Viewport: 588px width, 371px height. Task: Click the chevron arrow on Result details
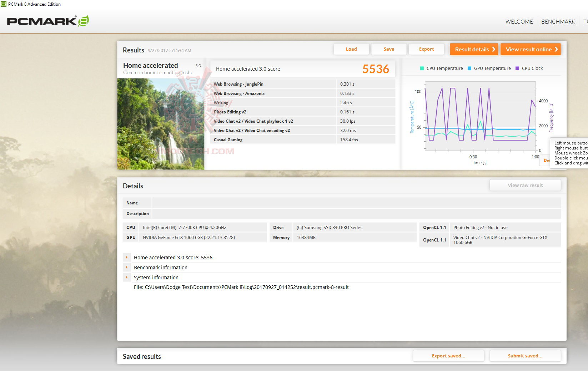coord(494,49)
